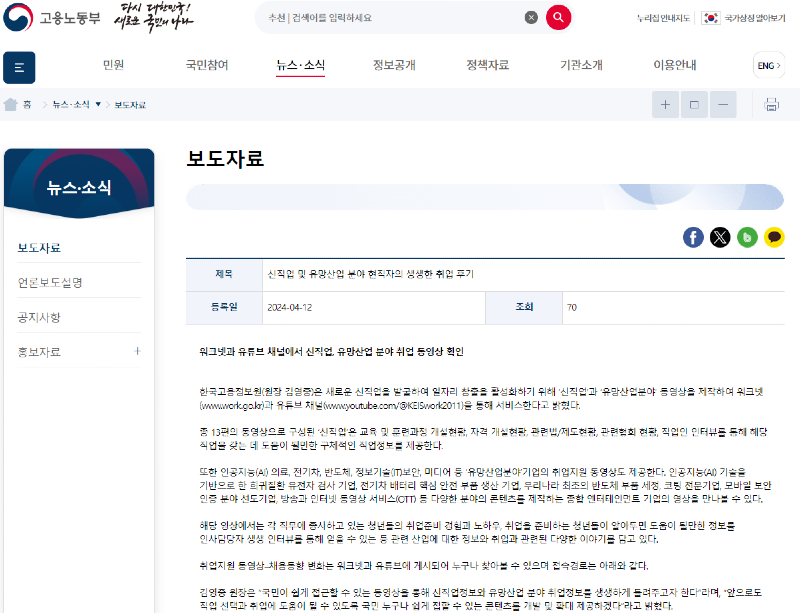Share article on KakaoTalk
Screen dimensions: 800x613
tap(774, 237)
